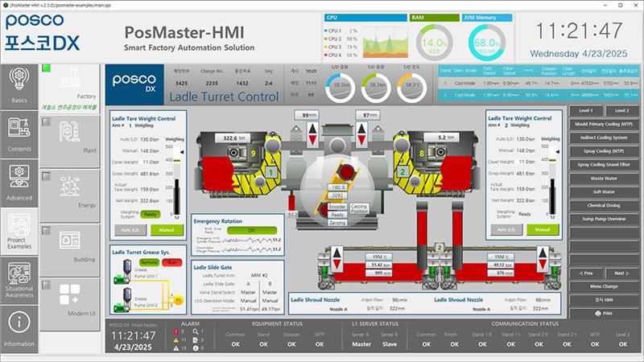Toggle the checkbox on the Energy tile
The image size is (644, 362).
(x=47, y=176)
